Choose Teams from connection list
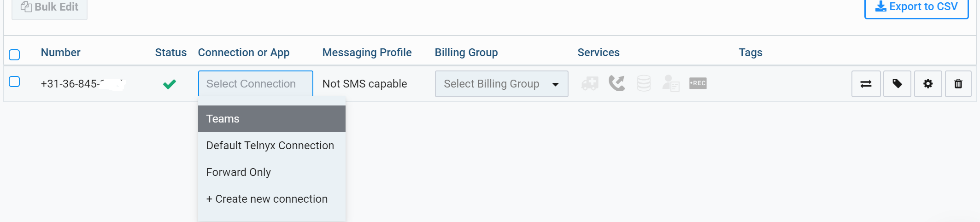This screenshot has width=980, height=222. pos(271,119)
